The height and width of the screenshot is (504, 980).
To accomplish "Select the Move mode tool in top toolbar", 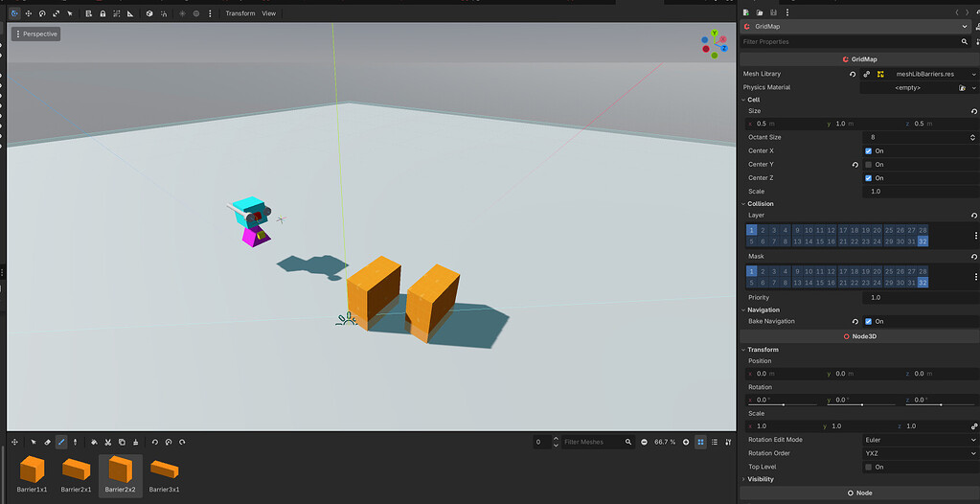I will (x=28, y=13).
